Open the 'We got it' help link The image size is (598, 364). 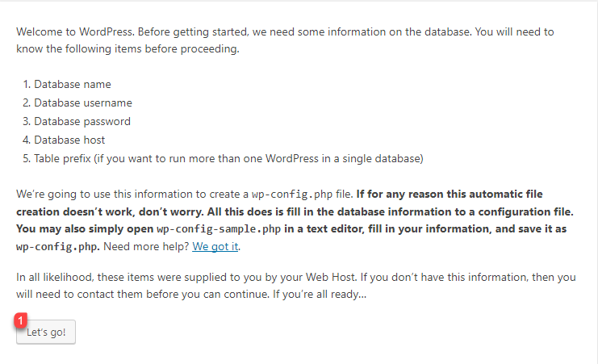click(215, 246)
